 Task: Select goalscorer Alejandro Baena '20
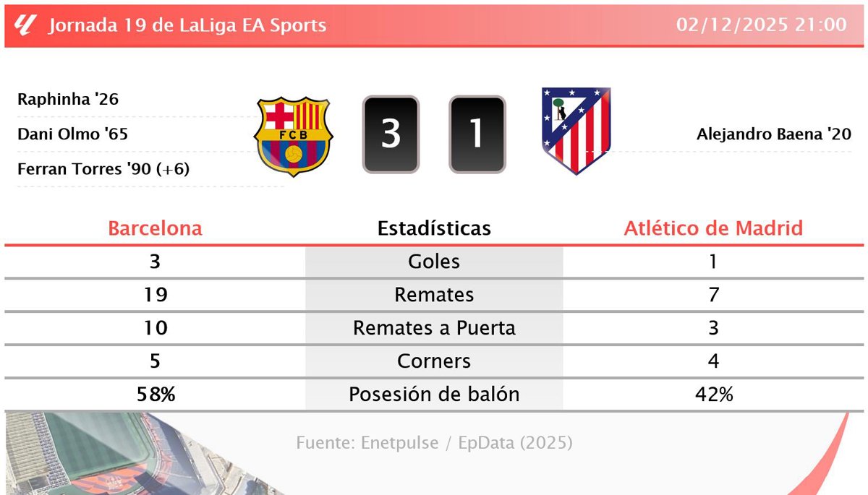[773, 134]
